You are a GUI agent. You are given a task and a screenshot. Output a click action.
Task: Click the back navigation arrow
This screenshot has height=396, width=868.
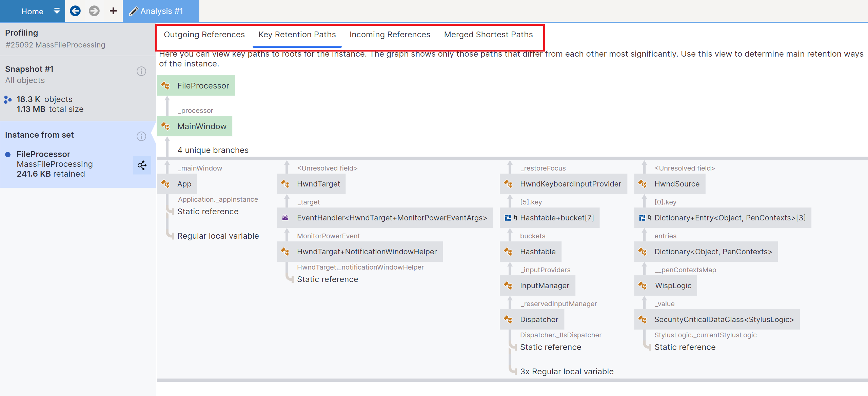[75, 11]
